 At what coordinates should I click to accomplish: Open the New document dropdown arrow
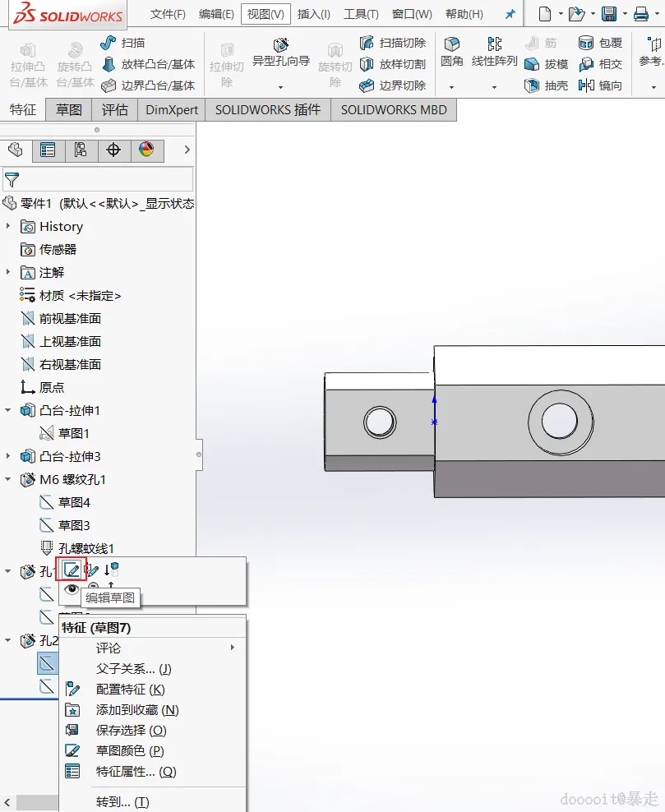click(561, 14)
